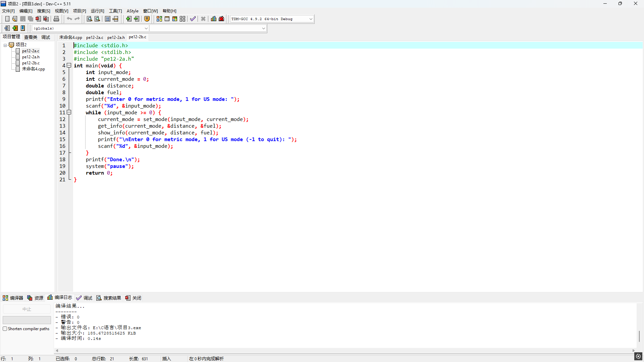Collapse the main function fold marker
Viewport: 644px width, 362px height.
point(69,65)
